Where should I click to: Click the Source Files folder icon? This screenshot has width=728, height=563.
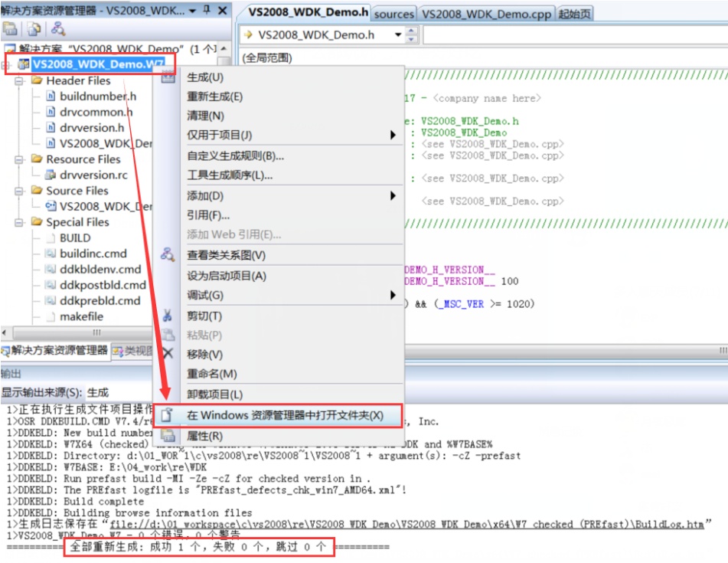(x=38, y=191)
